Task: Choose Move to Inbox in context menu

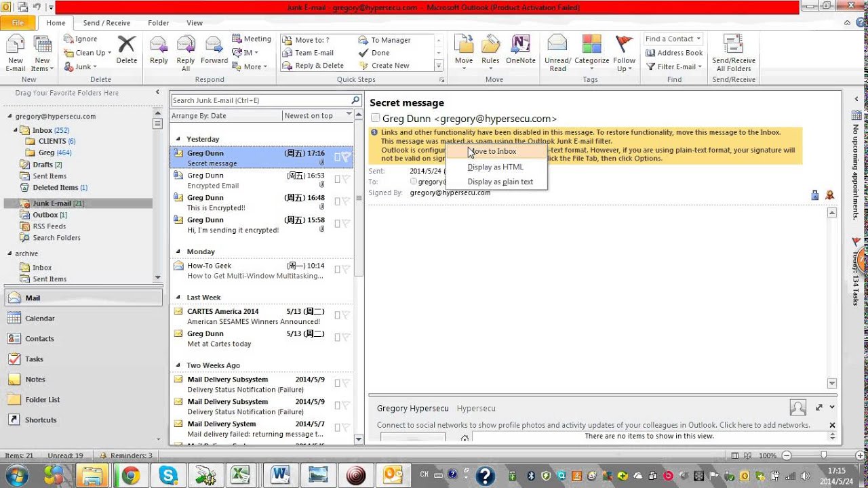Action: [x=496, y=151]
